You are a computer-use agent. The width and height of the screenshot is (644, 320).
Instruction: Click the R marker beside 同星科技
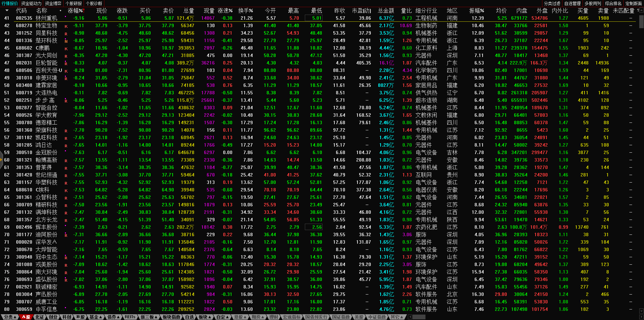[66, 34]
